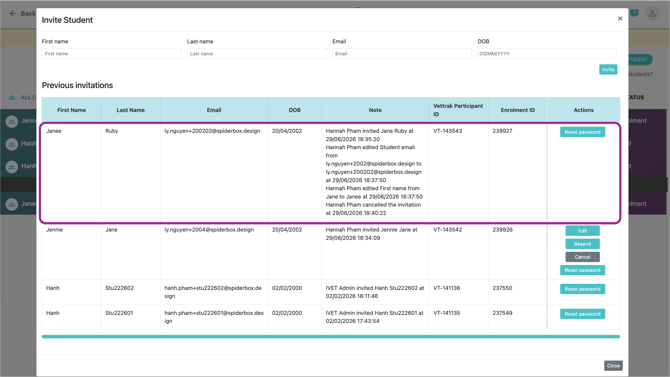670x377 pixels.
Task: Edit the Jennie Jane invitation
Action: click(x=582, y=231)
